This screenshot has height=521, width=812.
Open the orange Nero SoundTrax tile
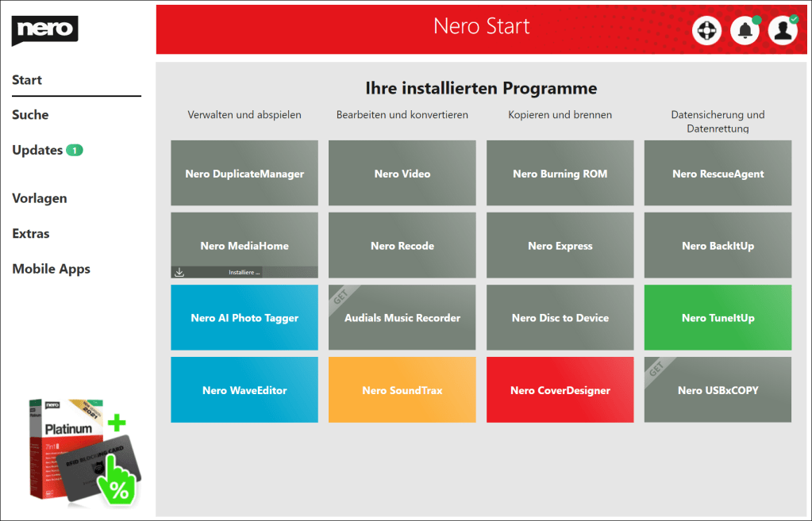pos(402,390)
